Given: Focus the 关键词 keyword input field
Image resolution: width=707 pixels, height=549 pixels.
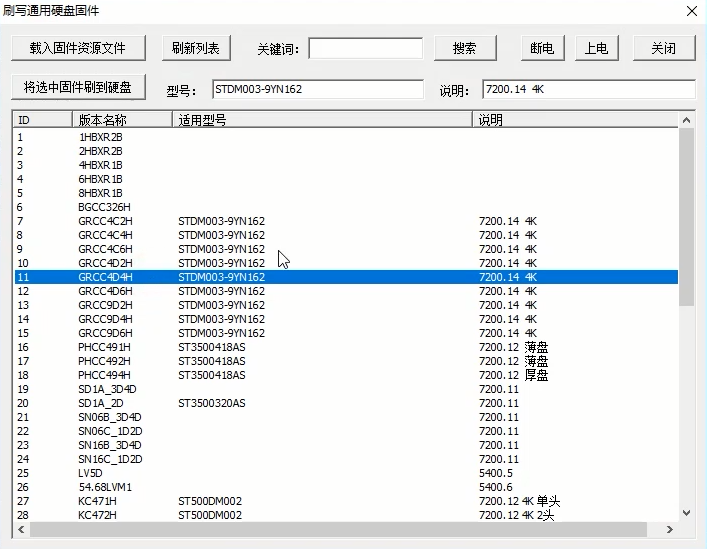Looking at the screenshot, I should point(365,48).
